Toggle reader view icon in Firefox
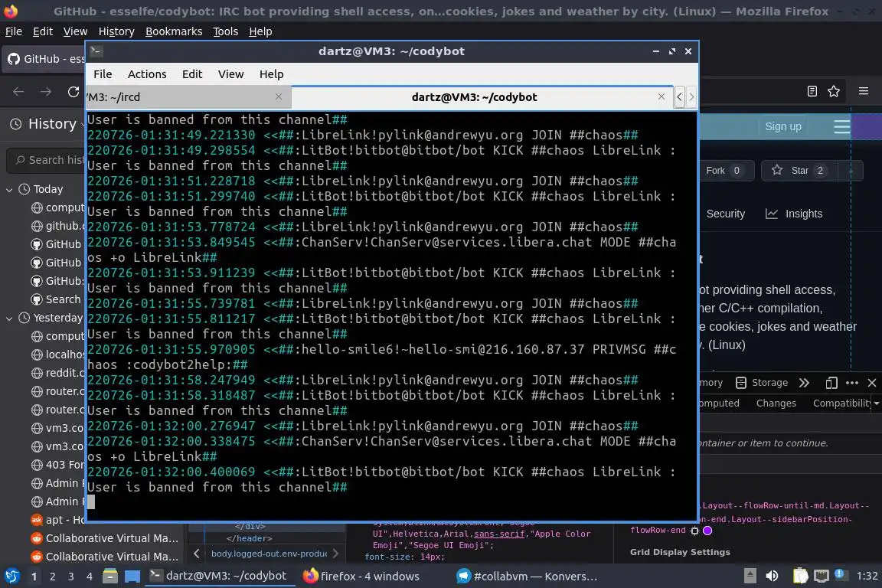Viewport: 882px width, 588px height. point(812,91)
